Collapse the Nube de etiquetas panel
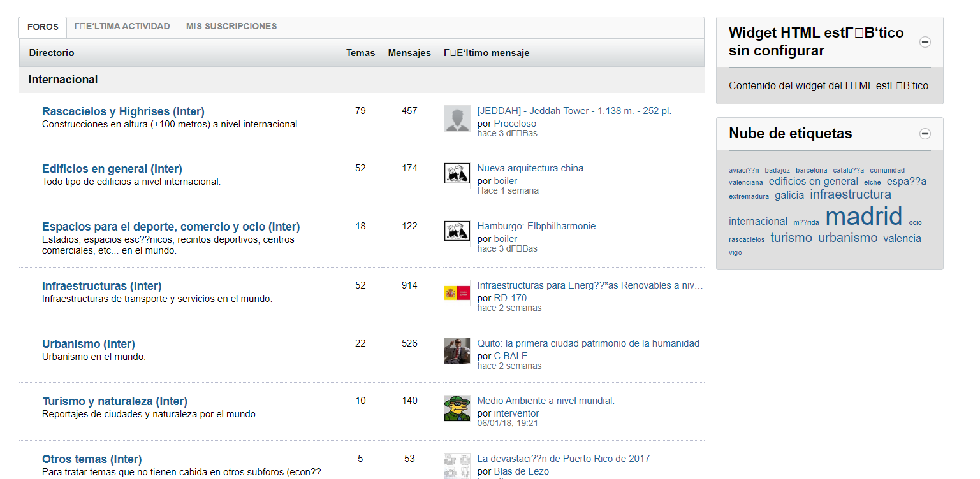The image size is (980, 479). tap(925, 134)
